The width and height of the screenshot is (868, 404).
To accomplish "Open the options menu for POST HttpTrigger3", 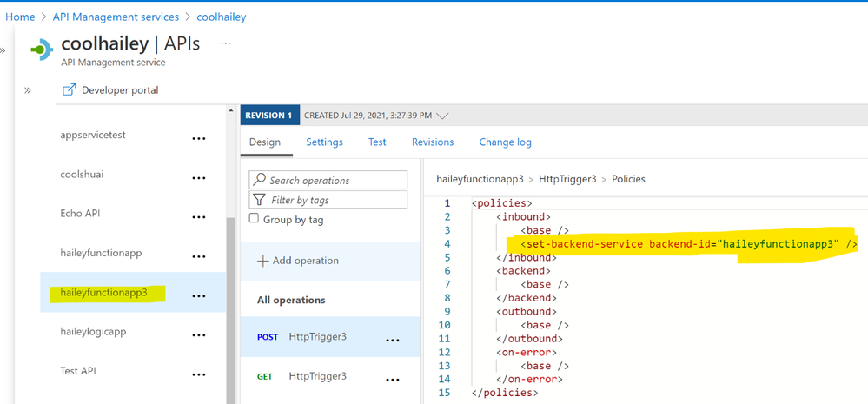I will coord(392,341).
